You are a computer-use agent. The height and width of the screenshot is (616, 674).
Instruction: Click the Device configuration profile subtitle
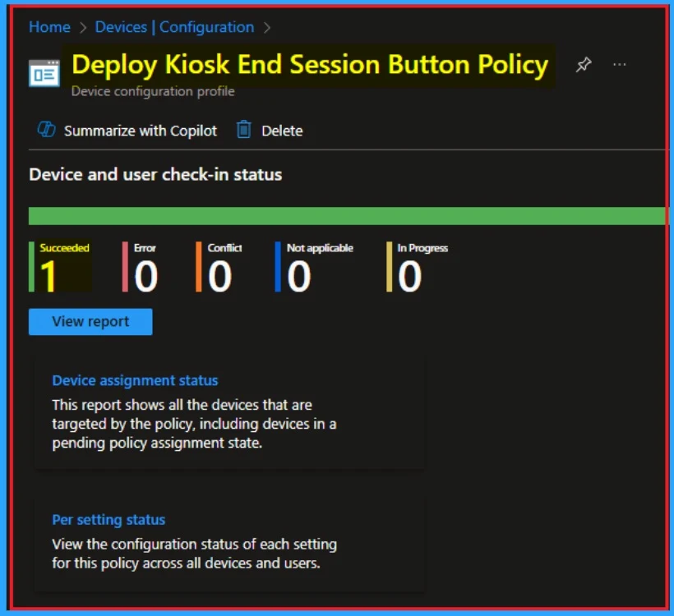153,91
